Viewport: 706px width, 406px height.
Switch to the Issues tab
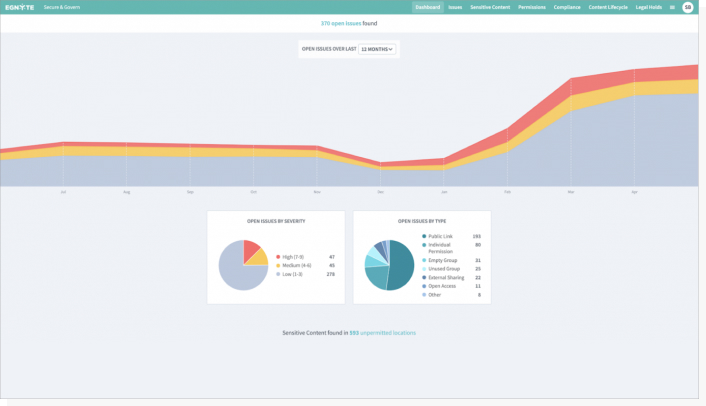455,7
